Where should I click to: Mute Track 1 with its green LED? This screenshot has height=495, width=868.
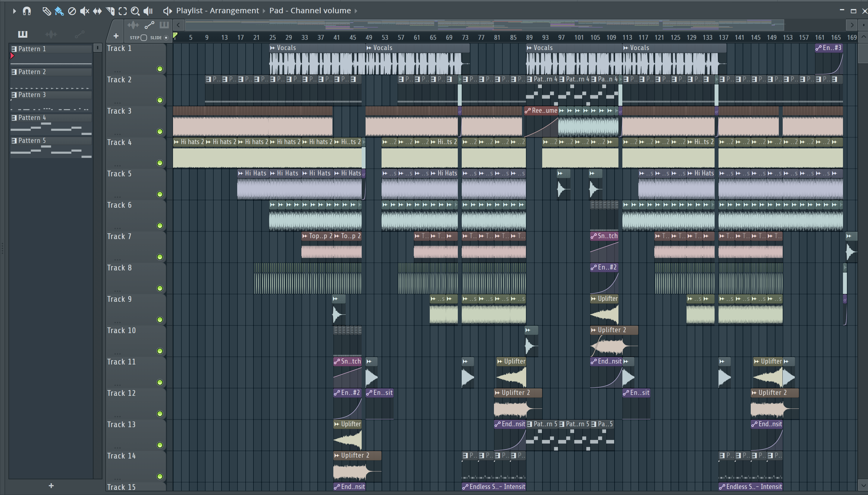(x=160, y=69)
